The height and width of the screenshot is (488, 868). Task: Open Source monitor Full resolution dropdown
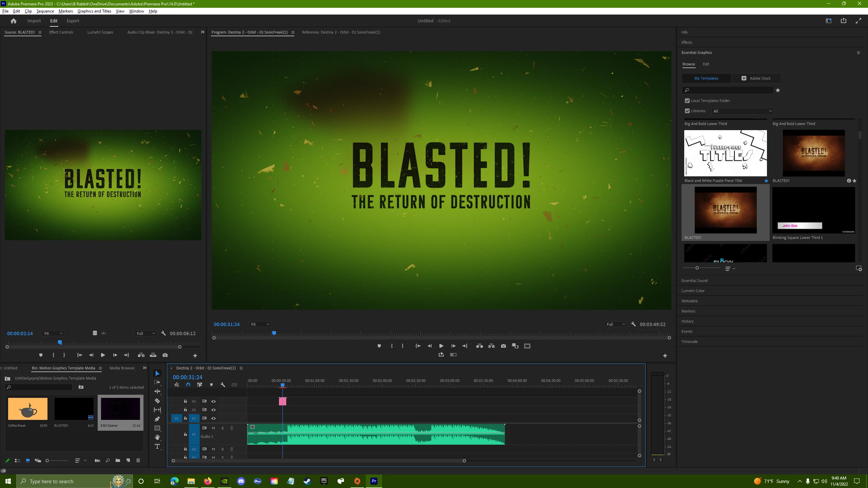click(x=146, y=333)
